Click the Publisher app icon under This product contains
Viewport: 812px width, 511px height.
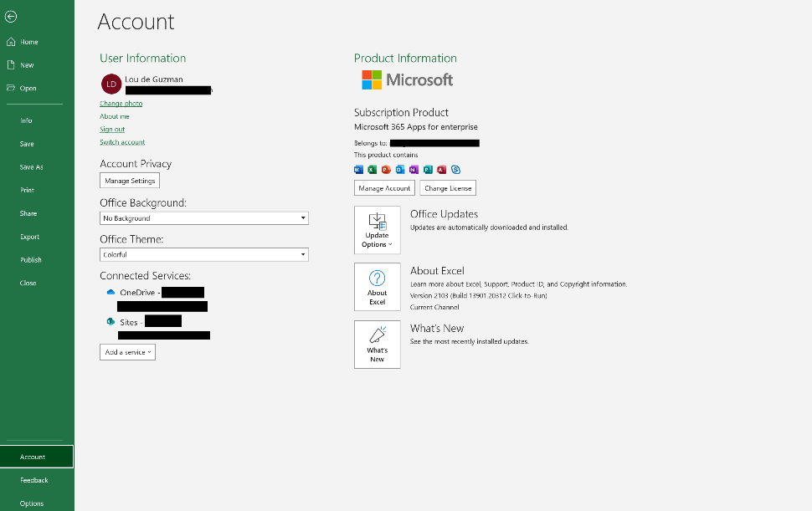pos(428,170)
